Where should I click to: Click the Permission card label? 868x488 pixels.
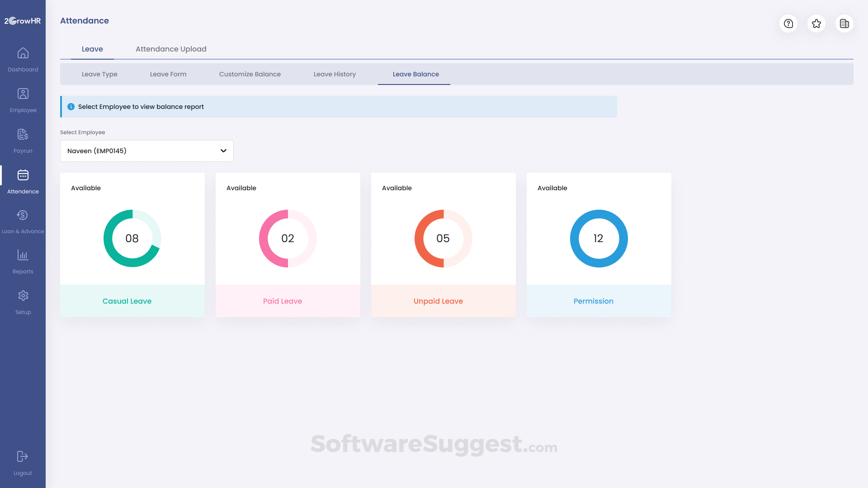[594, 301]
